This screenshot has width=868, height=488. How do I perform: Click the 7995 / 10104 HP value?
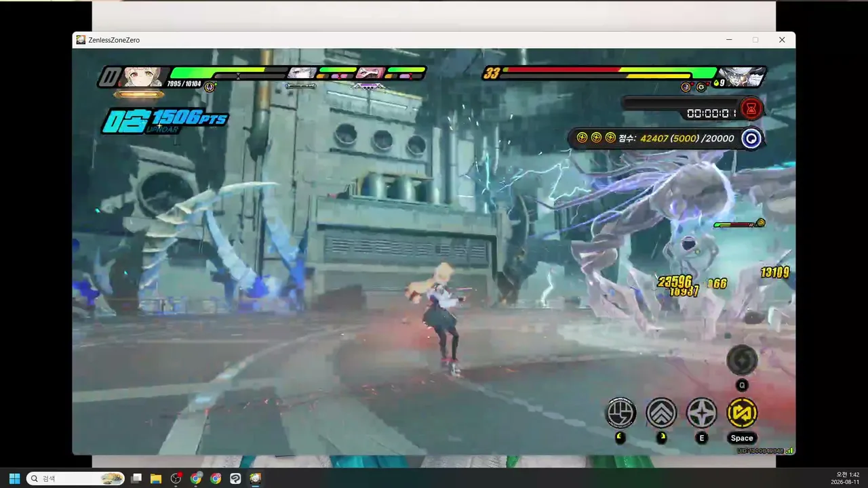click(x=184, y=84)
